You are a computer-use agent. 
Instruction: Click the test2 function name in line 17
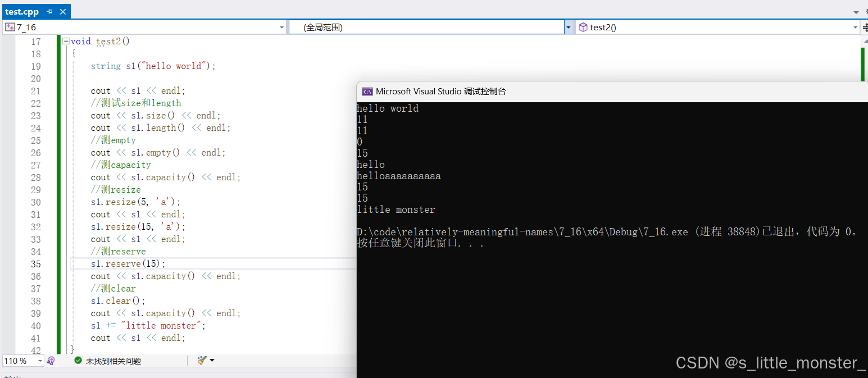coord(108,42)
